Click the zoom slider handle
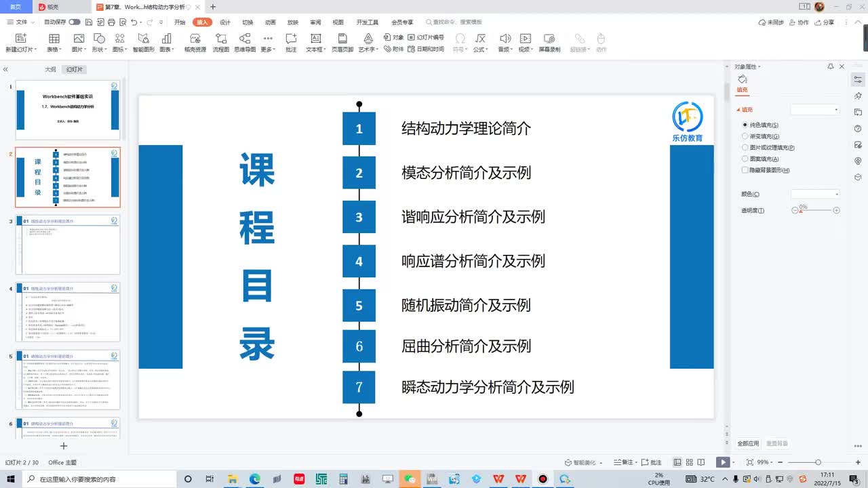 click(818, 462)
